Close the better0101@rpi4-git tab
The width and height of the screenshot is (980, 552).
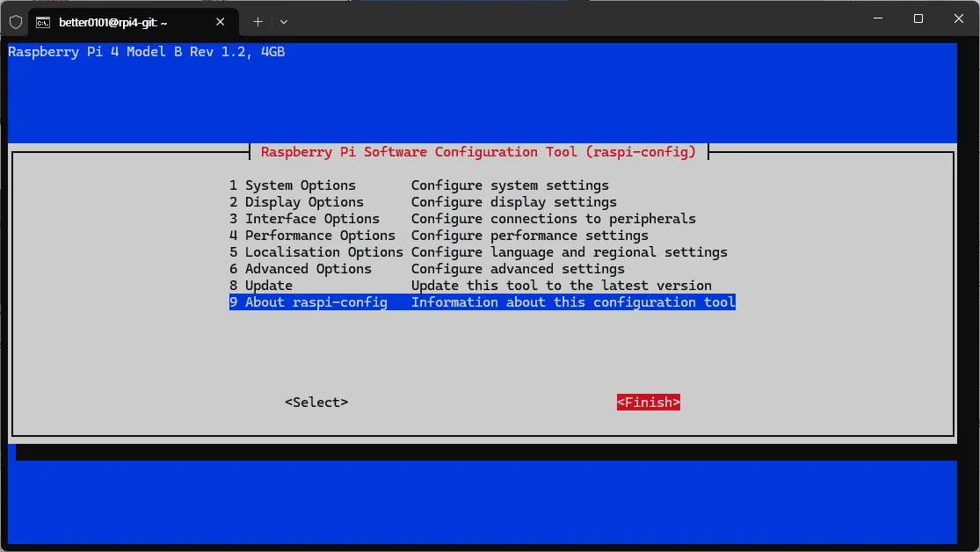[x=220, y=22]
